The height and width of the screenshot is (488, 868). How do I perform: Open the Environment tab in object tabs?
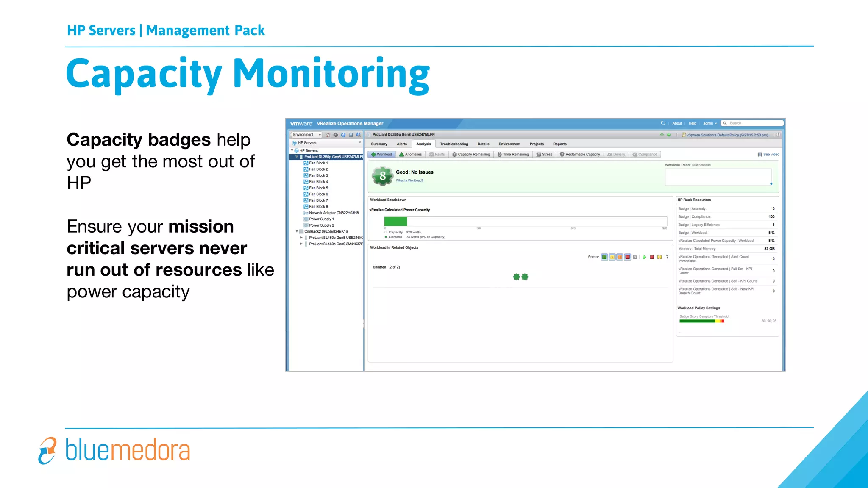pos(509,144)
